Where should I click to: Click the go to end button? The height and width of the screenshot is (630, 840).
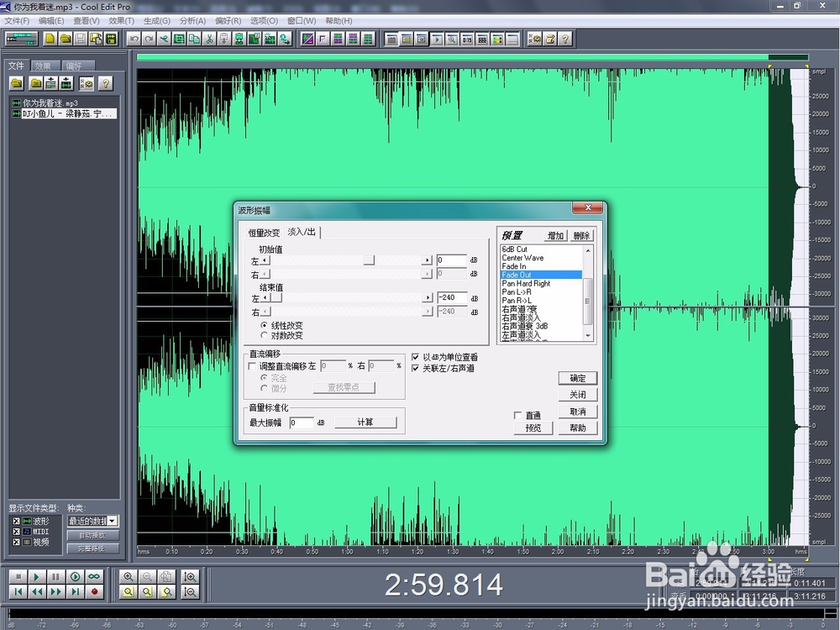[75, 592]
